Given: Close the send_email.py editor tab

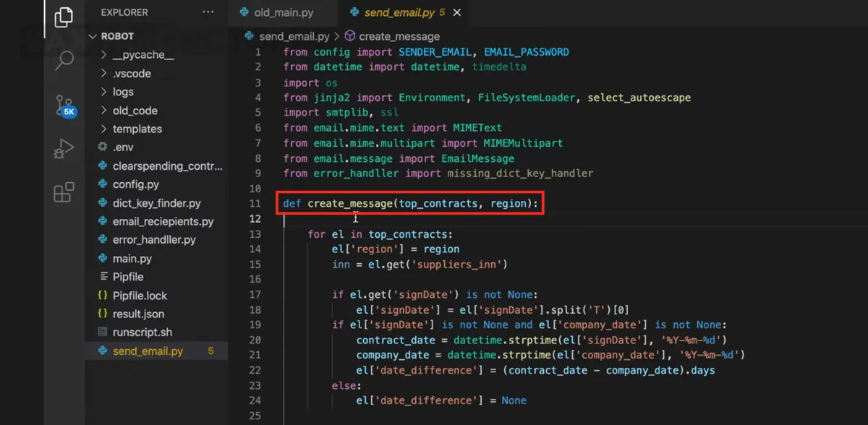Looking at the screenshot, I should click(456, 13).
